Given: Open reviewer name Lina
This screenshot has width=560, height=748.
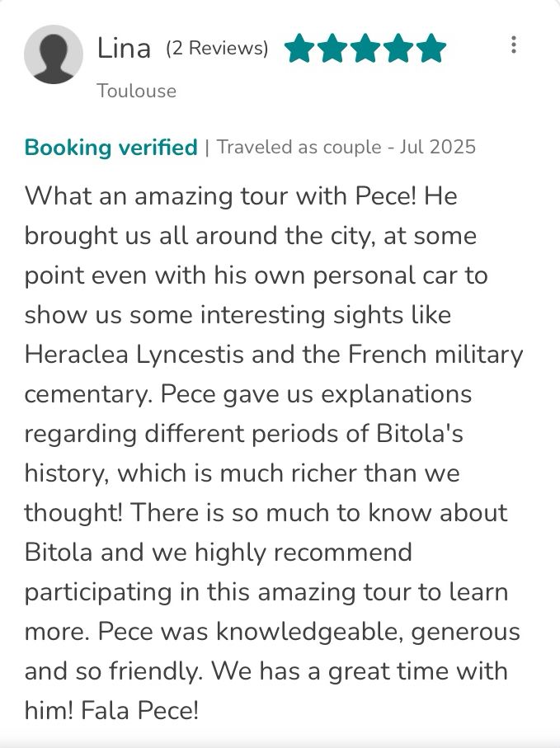Looking at the screenshot, I should pyautogui.click(x=124, y=48).
